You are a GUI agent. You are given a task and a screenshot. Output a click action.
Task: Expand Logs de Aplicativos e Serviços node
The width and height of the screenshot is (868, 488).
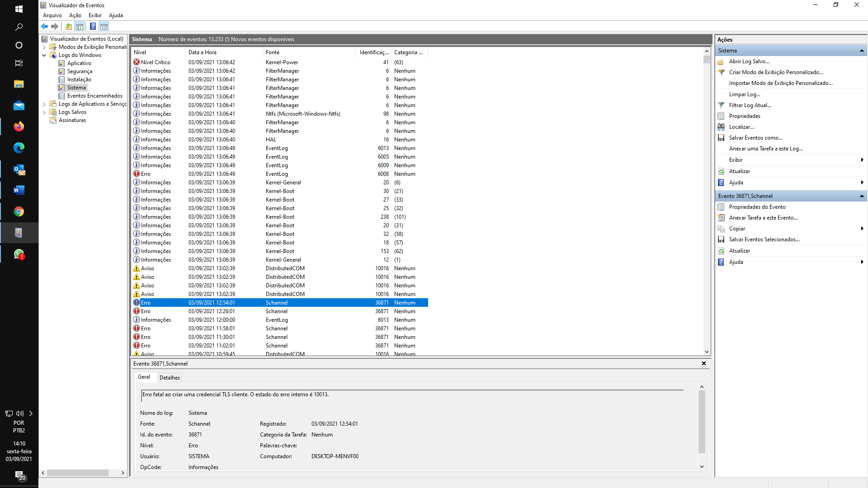point(44,104)
